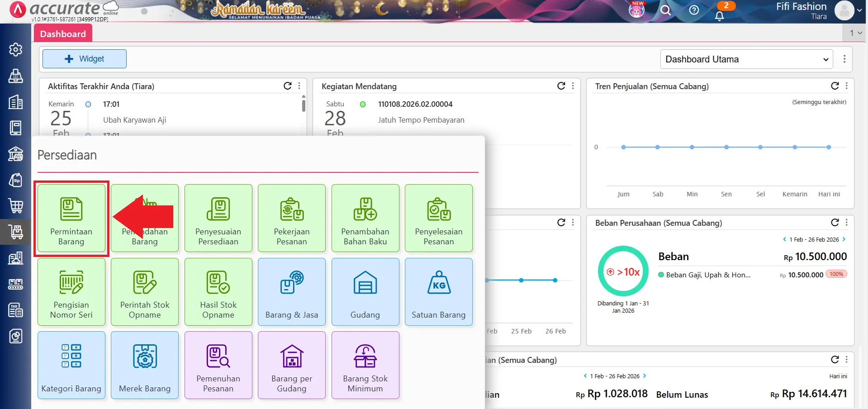Screen dimensions: 868x409
Task: Open Penambahan Bahan Baku tile
Action: pos(365,219)
